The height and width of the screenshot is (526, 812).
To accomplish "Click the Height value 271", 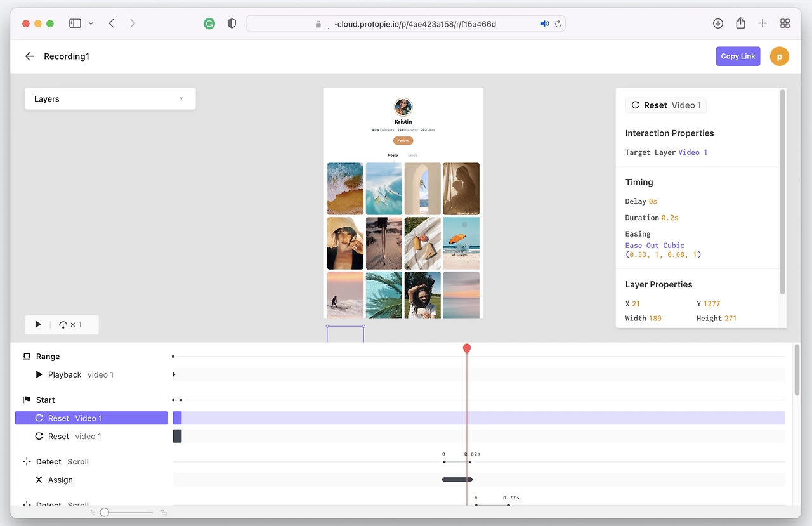I will point(731,319).
